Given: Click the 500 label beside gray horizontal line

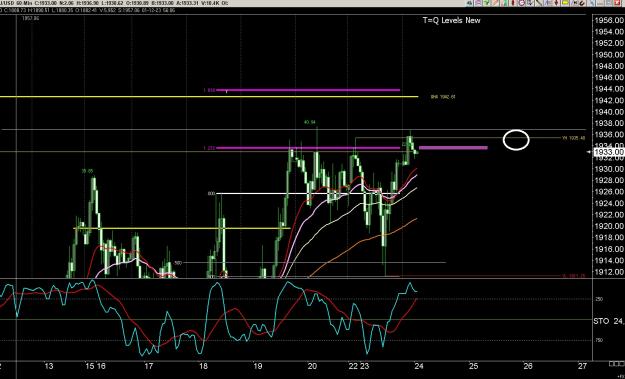Looking at the screenshot, I should tap(178, 263).
